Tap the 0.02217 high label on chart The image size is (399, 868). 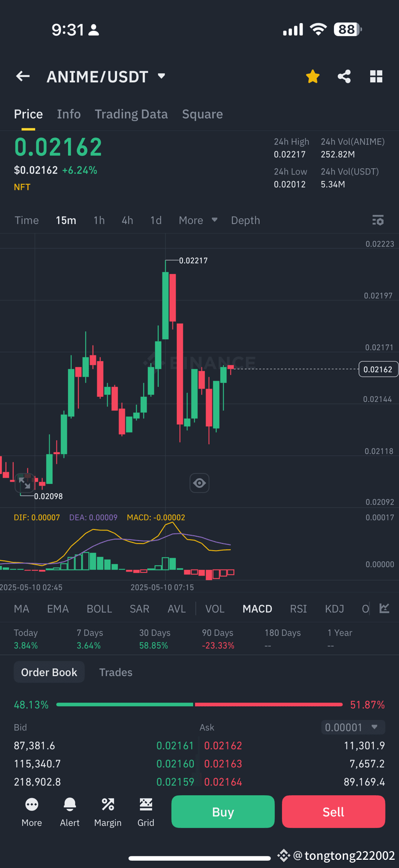coord(193,260)
